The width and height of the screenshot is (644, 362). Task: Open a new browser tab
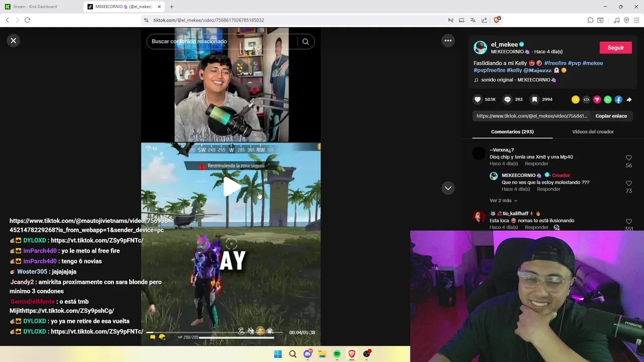point(172,7)
